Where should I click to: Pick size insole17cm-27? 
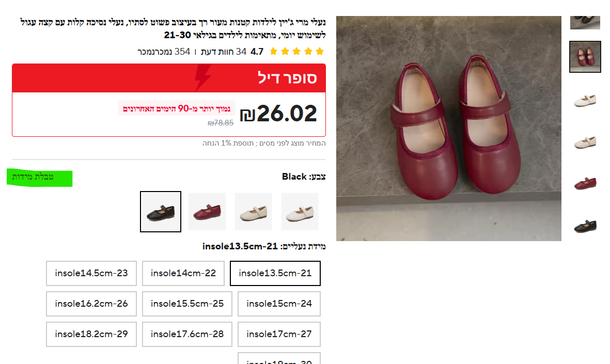click(x=279, y=334)
